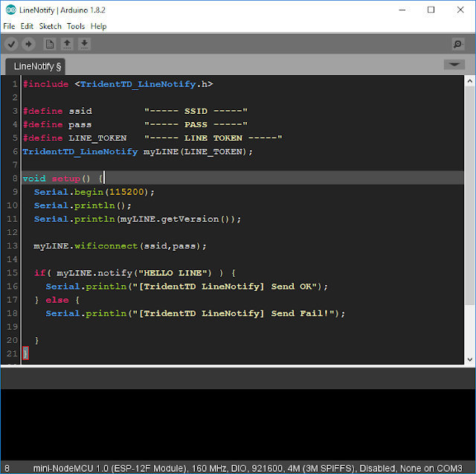Screen dimensions: 476x474
Task: Click the vertical scrollbar thumb in the editor
Action: coord(469,196)
